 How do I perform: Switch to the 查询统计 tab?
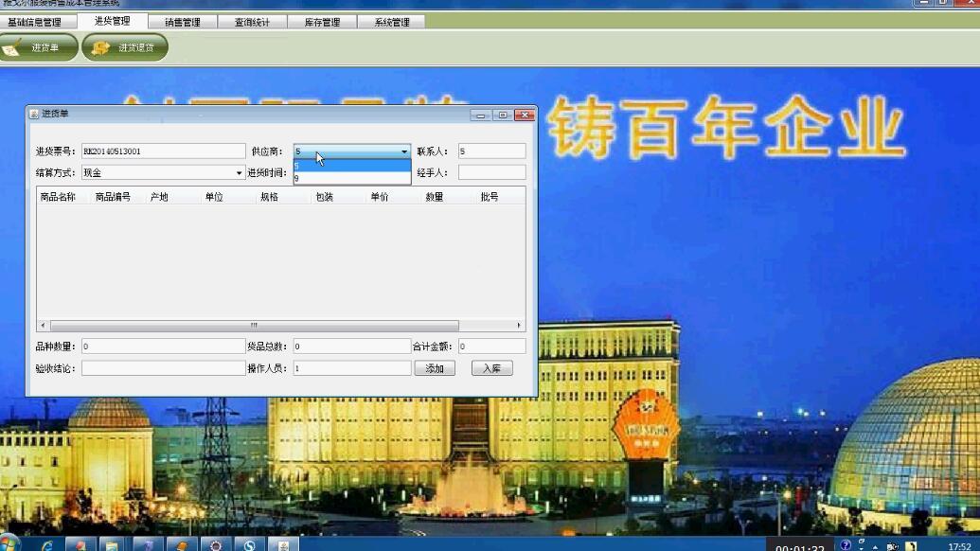252,22
